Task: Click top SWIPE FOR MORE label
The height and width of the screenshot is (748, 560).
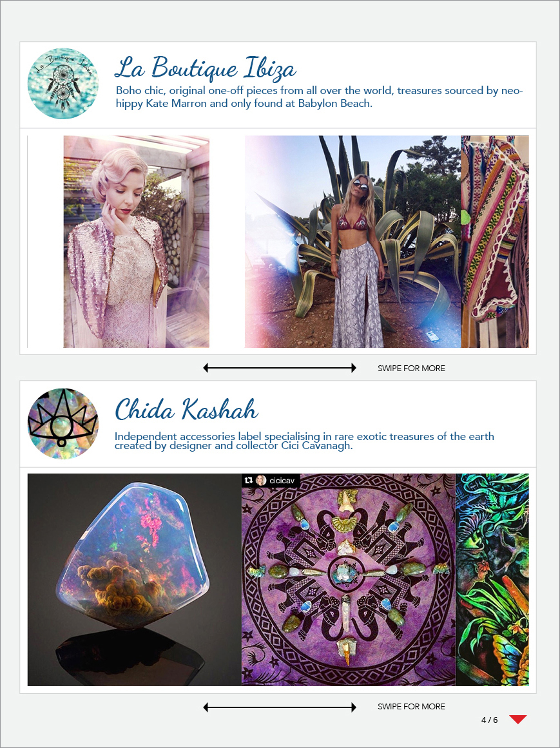Action: (x=411, y=369)
